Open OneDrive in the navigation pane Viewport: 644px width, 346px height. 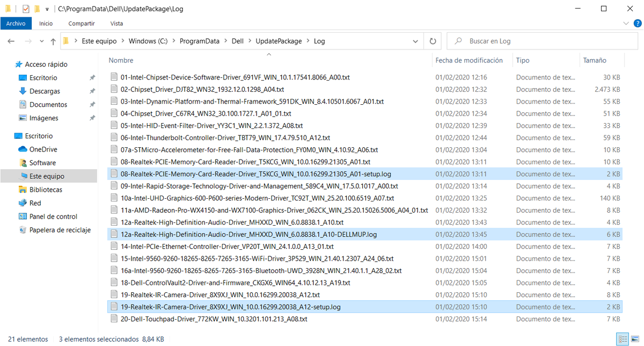43,149
